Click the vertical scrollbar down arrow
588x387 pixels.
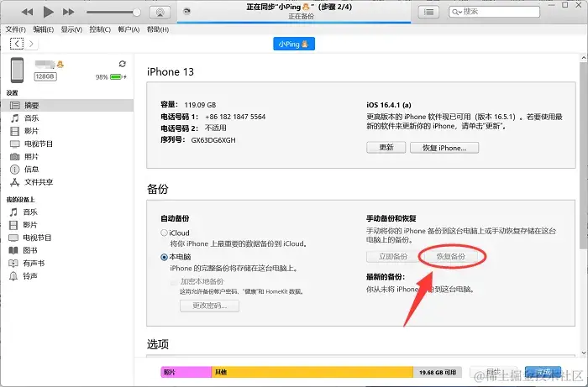click(584, 353)
